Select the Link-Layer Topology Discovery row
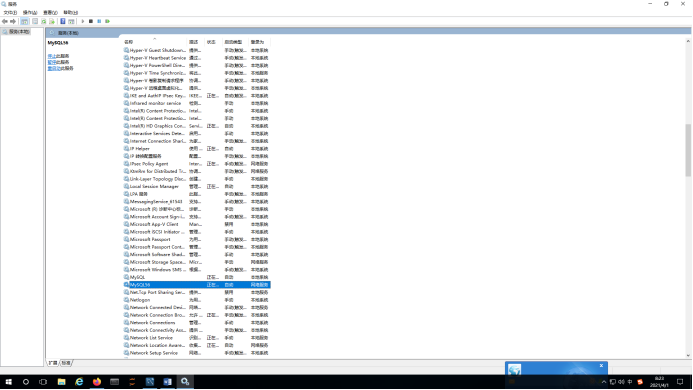Image resolution: width=693 pixels, height=390 pixels. pyautogui.click(x=197, y=179)
